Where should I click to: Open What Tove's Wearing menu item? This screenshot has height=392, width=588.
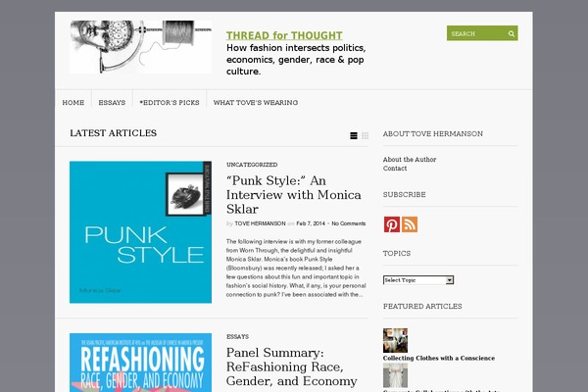(256, 102)
